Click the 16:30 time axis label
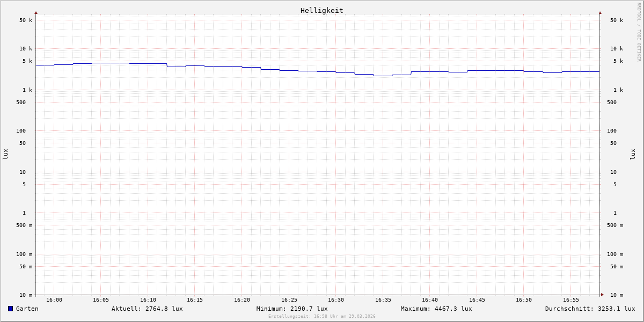This screenshot has height=322, width=644. 336,300
